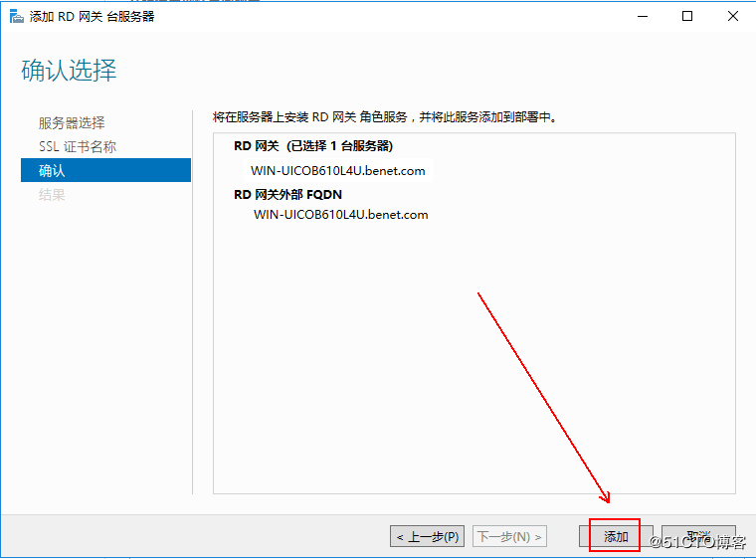Close the 添加 RD 网关 wizard
This screenshot has height=559, width=756.
tap(733, 16)
